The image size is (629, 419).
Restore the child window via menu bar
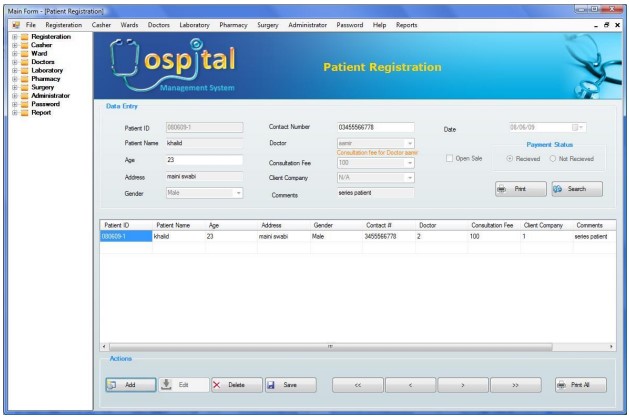[607, 25]
